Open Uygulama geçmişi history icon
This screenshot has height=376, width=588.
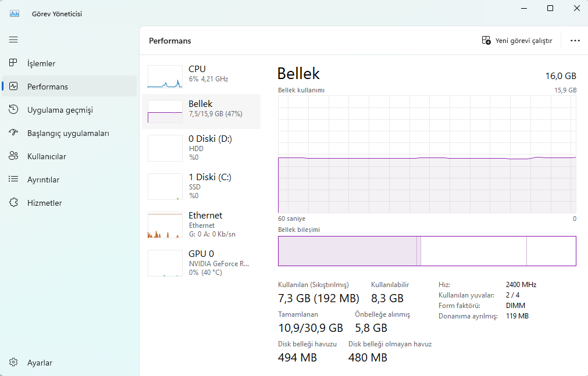13,110
